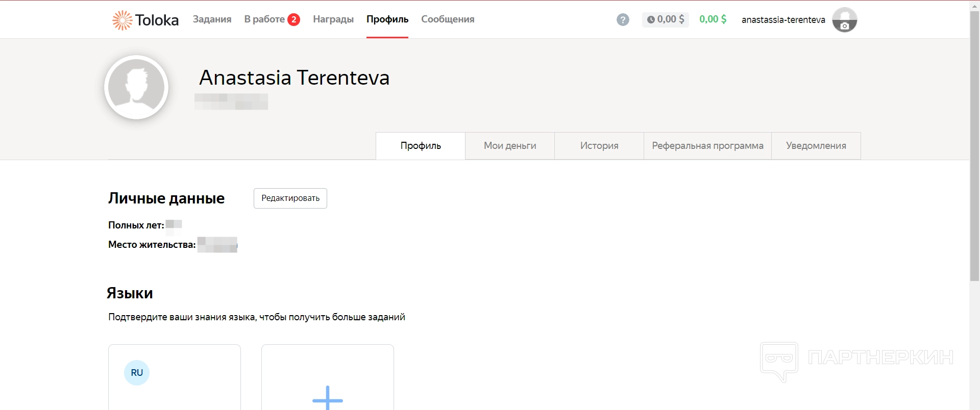
Task: Open the Награды page
Action: tap(333, 19)
